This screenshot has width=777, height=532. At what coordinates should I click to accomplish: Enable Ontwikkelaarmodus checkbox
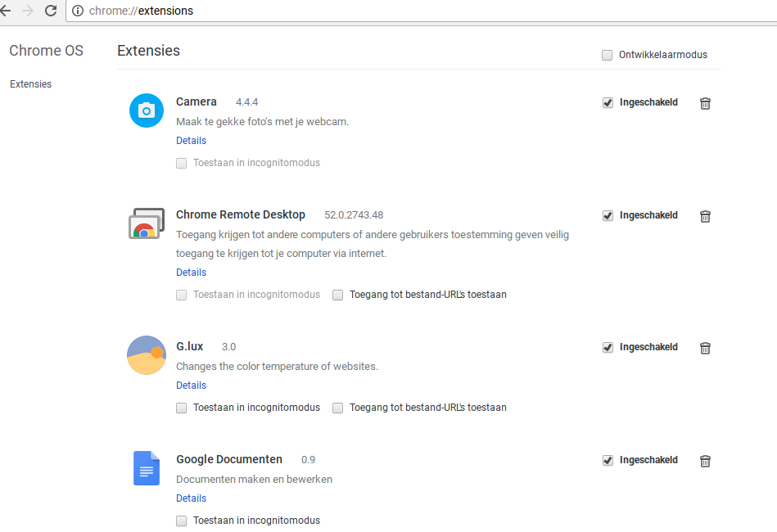(x=607, y=55)
